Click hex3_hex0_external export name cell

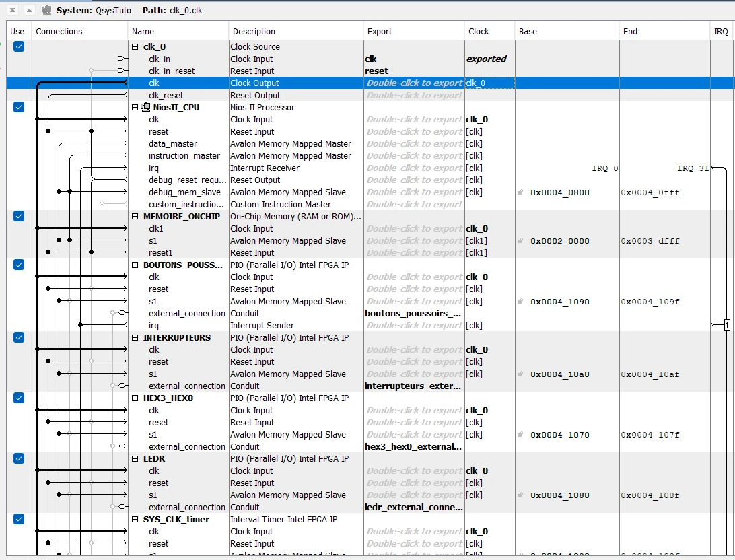point(414,447)
